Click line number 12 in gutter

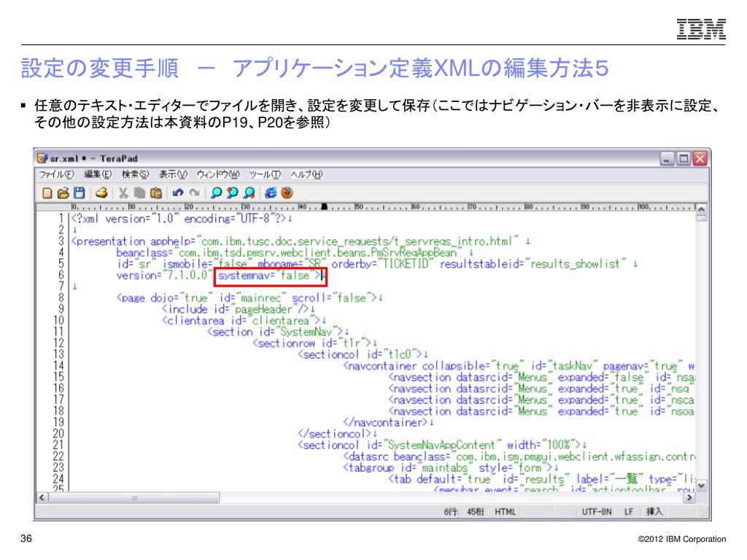[58, 343]
